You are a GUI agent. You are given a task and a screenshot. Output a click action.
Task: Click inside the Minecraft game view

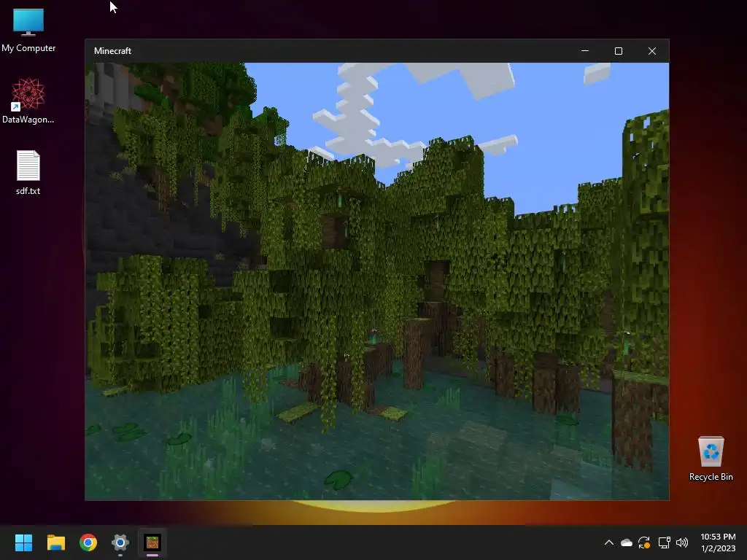(377, 281)
